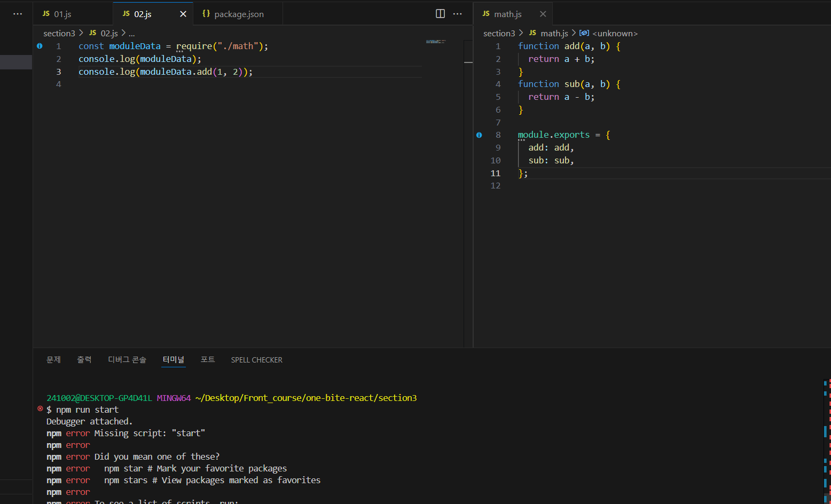Viewport: 831px width, 504px height.
Task: Click 'return a - b;' in math.js
Action: tap(561, 97)
